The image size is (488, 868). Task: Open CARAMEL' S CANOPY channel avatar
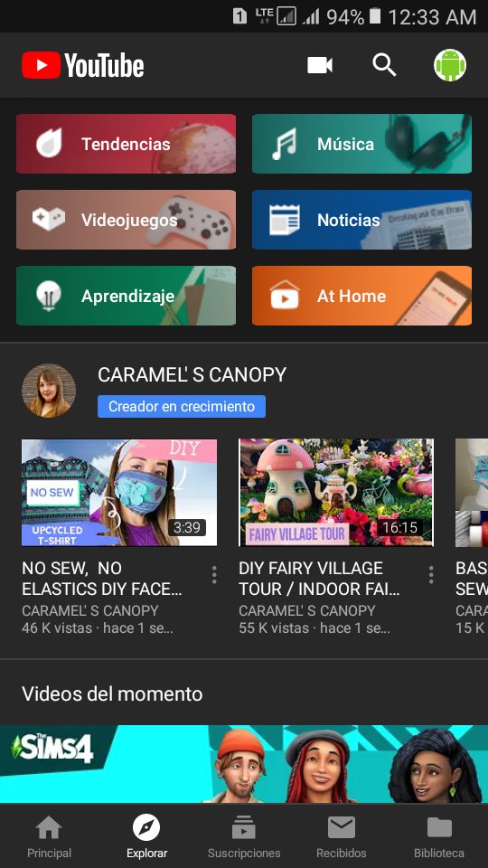pos(49,391)
